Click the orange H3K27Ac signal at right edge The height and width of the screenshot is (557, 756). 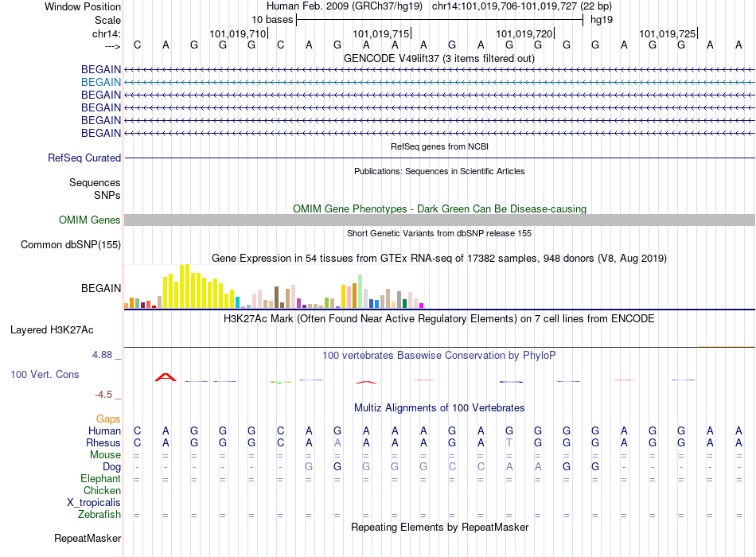coord(726,346)
